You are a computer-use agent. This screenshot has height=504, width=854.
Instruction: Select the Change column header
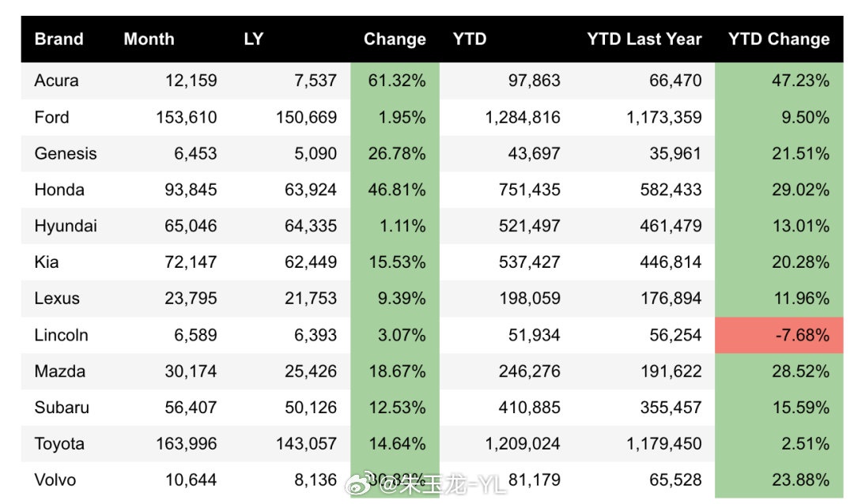click(x=395, y=39)
